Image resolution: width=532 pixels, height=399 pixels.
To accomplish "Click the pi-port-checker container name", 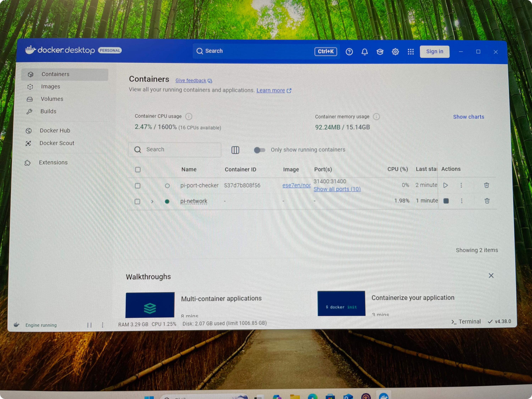I will 199,185.
